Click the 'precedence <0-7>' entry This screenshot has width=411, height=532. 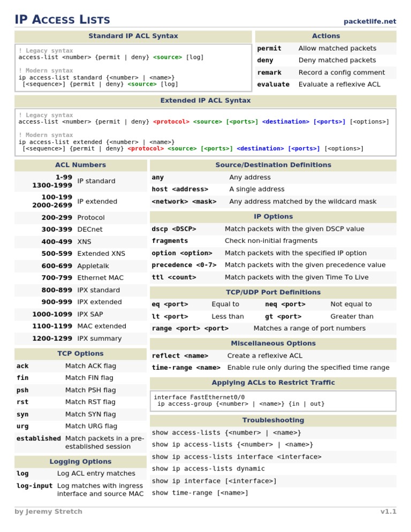tap(184, 264)
